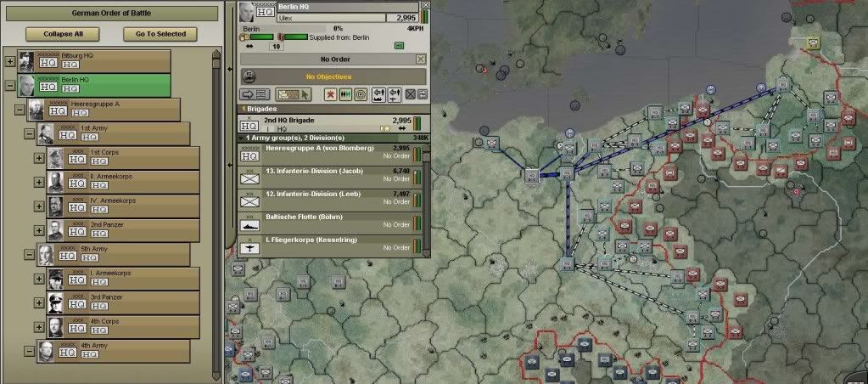Click the Collapse All button
Viewport: 868px width, 384px height.
tap(63, 34)
